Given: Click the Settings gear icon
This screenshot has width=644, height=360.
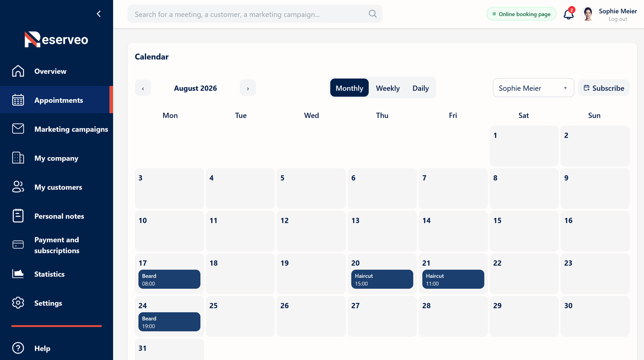Looking at the screenshot, I should click(x=18, y=303).
